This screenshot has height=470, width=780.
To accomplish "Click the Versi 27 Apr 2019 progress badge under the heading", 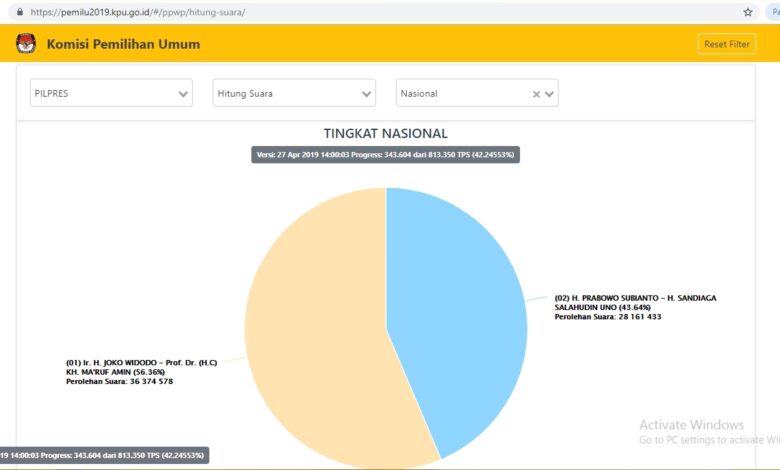I will coord(385,155).
